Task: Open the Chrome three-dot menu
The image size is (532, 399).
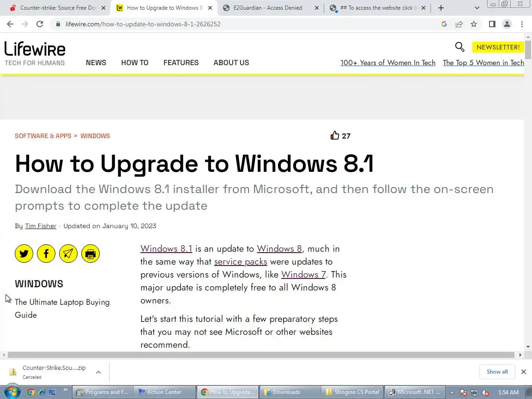Action: [522, 24]
